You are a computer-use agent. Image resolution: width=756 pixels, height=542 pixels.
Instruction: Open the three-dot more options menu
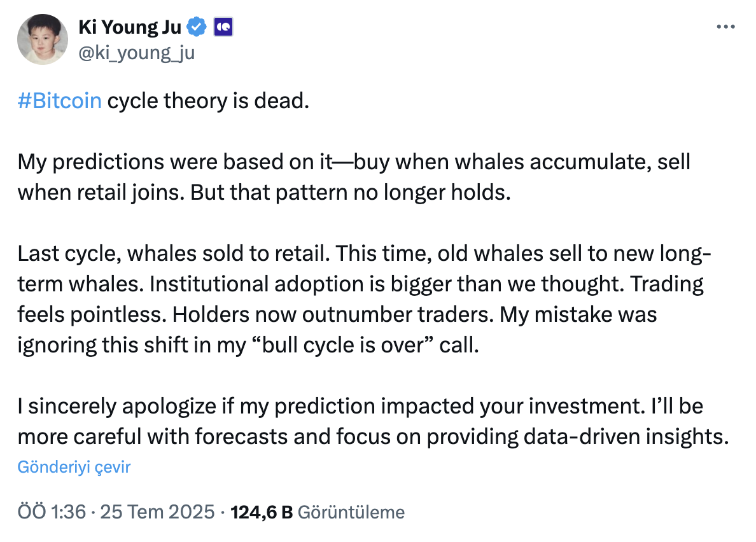[725, 27]
